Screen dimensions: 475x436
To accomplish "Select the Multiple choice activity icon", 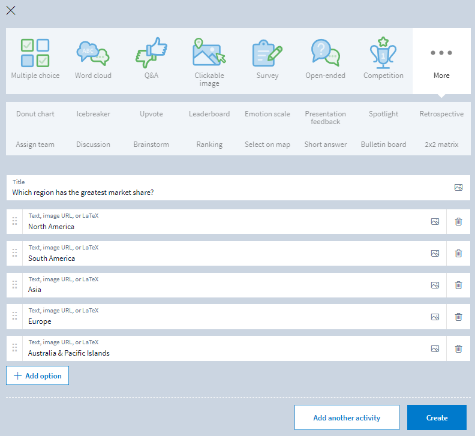I will pyautogui.click(x=35, y=53).
